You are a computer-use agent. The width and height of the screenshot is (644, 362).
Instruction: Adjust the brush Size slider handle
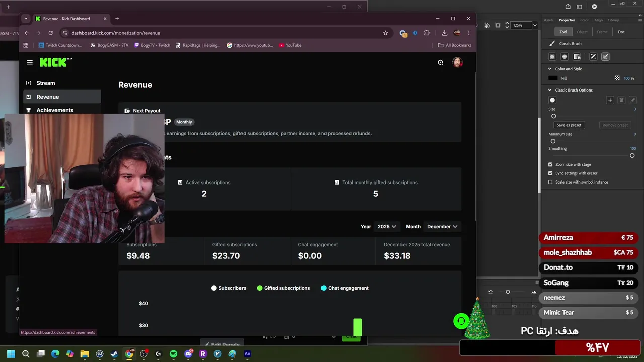point(553,116)
